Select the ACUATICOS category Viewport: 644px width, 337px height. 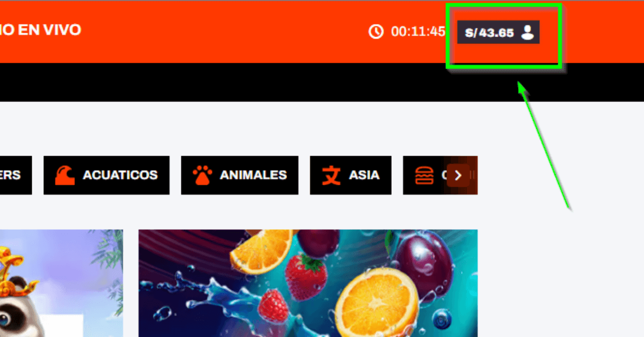point(106,175)
